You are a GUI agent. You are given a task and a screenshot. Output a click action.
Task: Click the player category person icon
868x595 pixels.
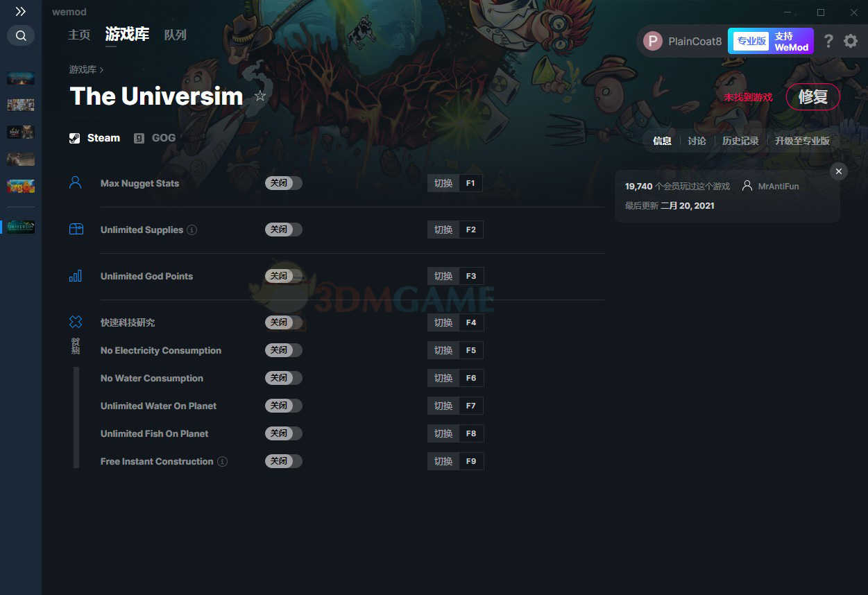[x=76, y=182]
